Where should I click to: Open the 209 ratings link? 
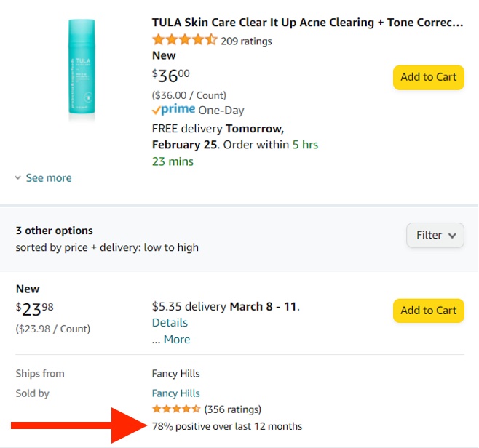[246, 41]
